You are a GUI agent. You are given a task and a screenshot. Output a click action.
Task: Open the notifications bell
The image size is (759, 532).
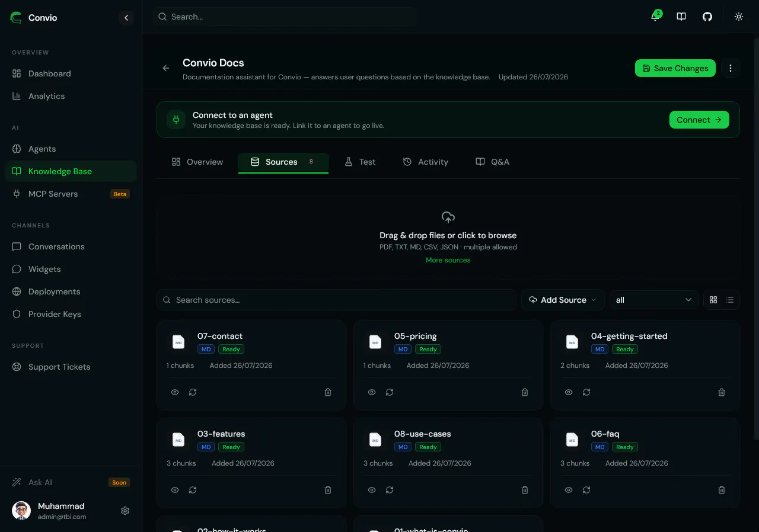655,17
